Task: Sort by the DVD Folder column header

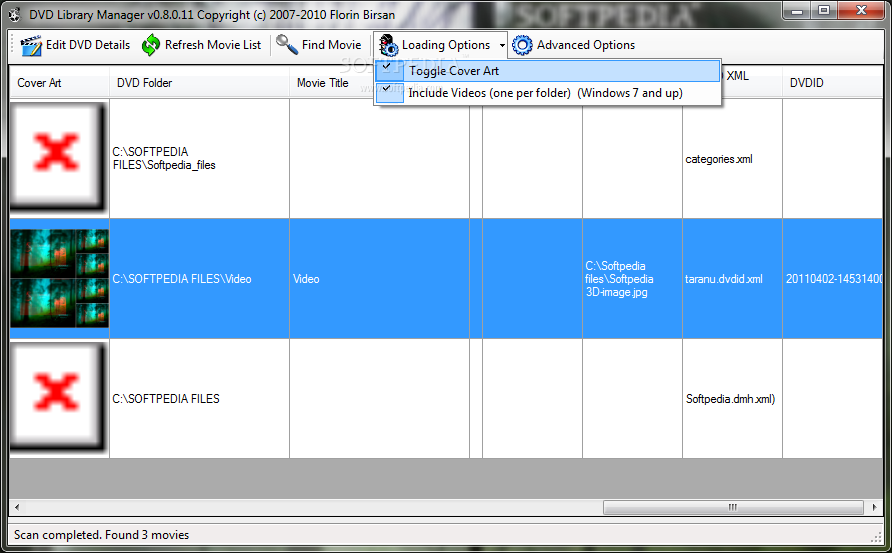Action: coord(199,83)
